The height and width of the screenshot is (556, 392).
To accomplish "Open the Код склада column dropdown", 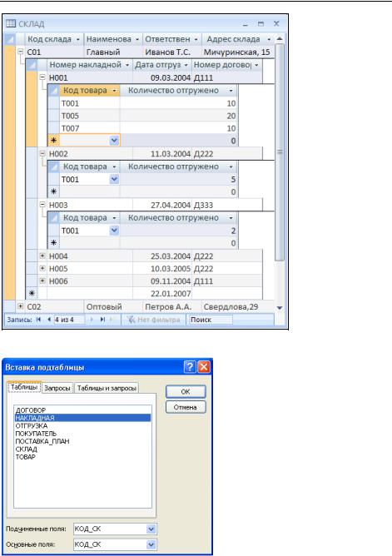I will click(x=78, y=39).
